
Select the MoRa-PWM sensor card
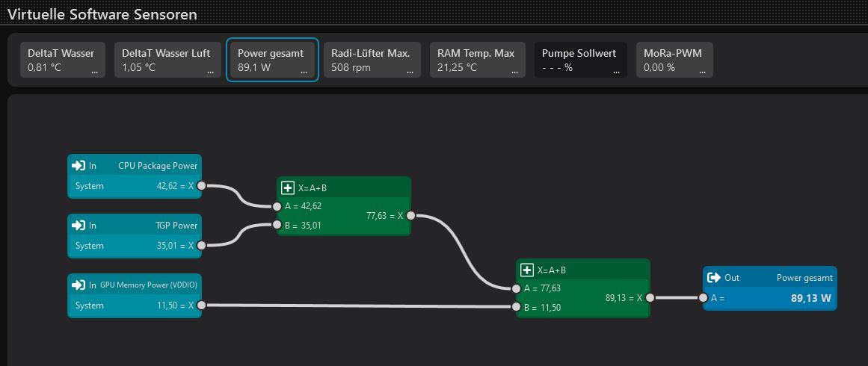[x=674, y=60]
